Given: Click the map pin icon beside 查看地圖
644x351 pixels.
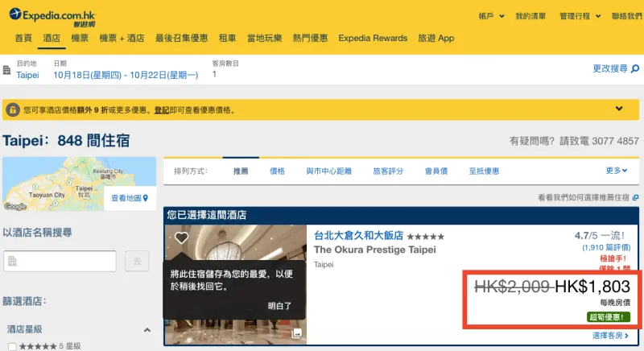Looking at the screenshot, I should [146, 198].
